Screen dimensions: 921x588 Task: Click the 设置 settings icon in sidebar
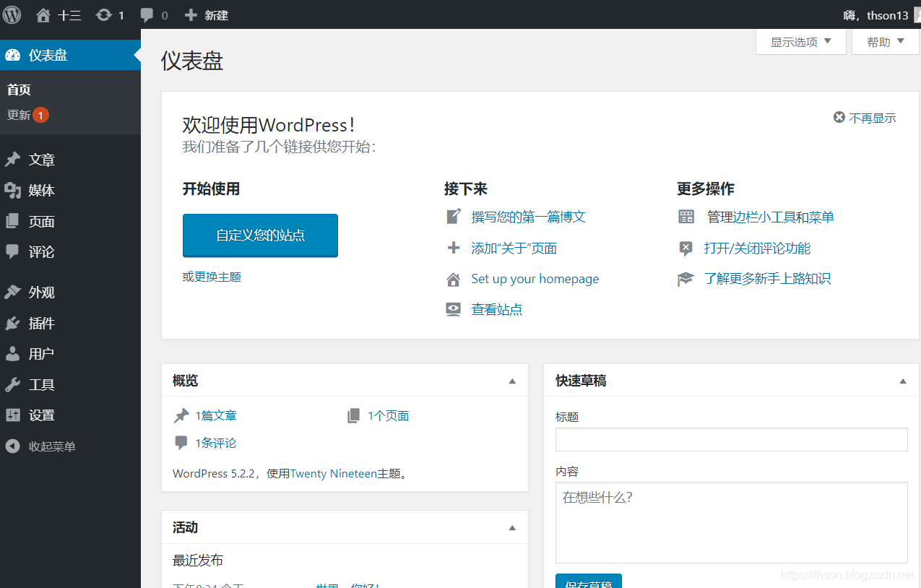[12, 415]
